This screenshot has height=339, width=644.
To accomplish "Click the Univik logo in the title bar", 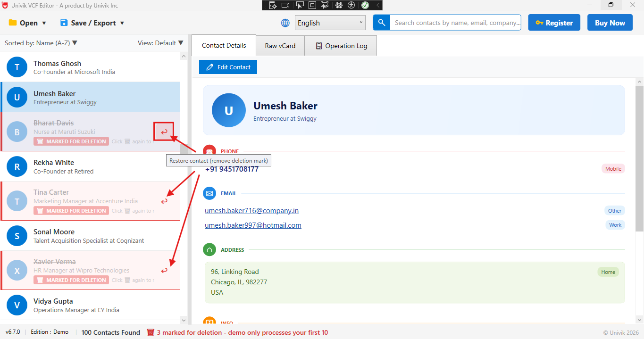I will point(5,5).
